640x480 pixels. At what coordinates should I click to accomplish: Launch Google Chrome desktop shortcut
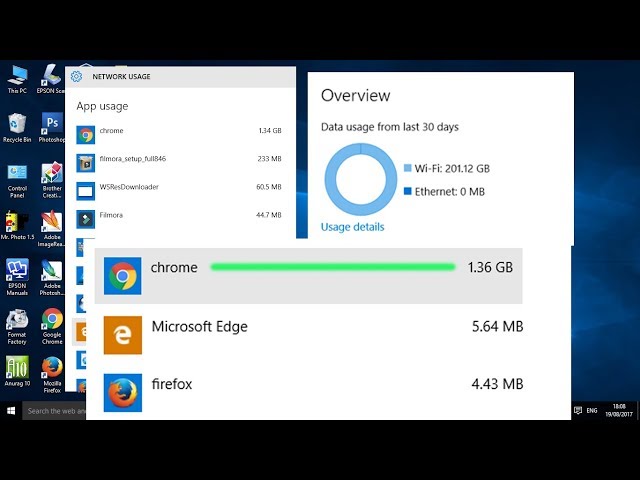pos(52,327)
